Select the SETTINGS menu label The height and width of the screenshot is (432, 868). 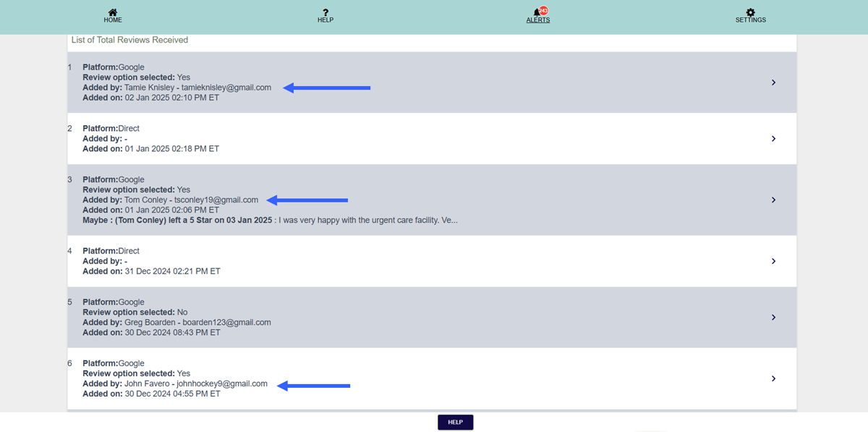pos(750,20)
